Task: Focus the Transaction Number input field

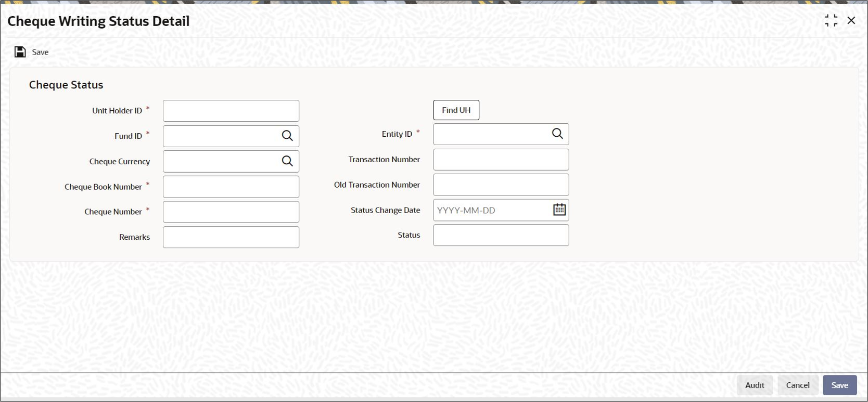Action: pyautogui.click(x=501, y=160)
